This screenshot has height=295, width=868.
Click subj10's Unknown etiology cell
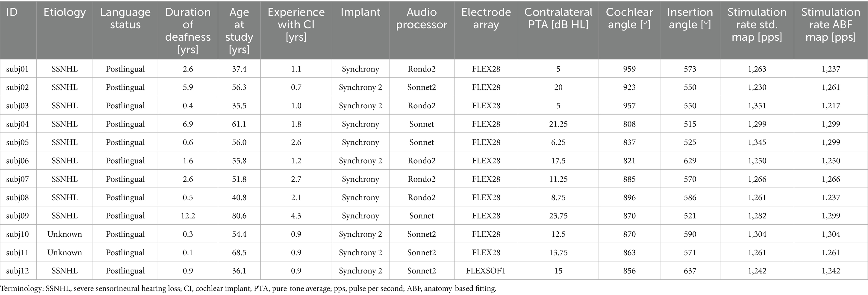tap(64, 234)
